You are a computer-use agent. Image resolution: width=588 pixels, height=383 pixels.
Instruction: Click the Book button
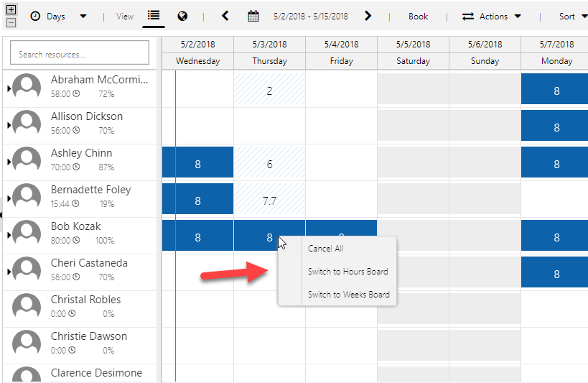[x=418, y=16]
